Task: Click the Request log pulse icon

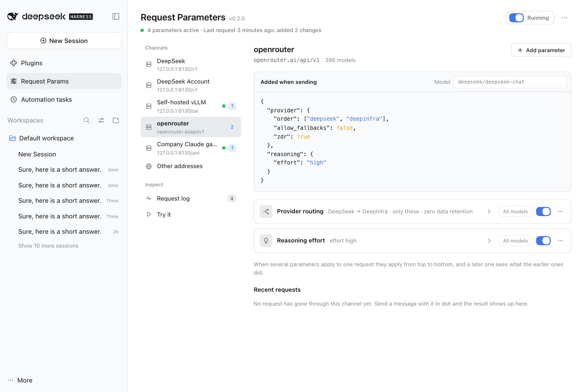Action: coord(149,198)
